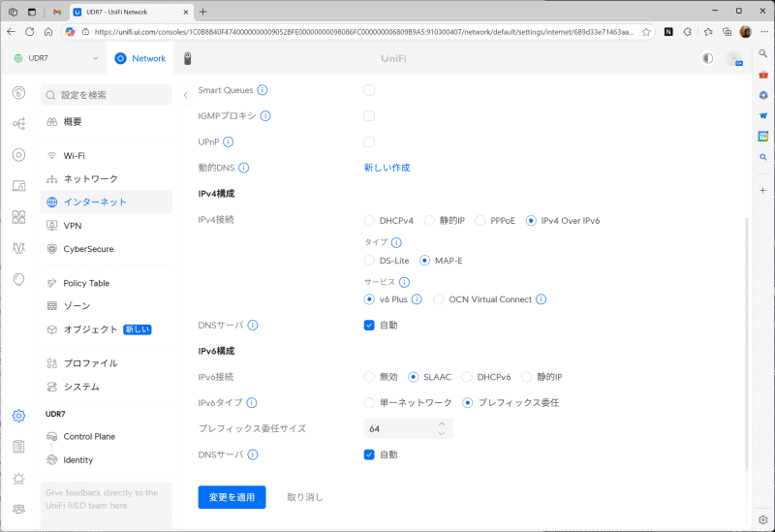Open ネットワーク settings menu item
This screenshot has width=775, height=532.
tap(107, 179)
